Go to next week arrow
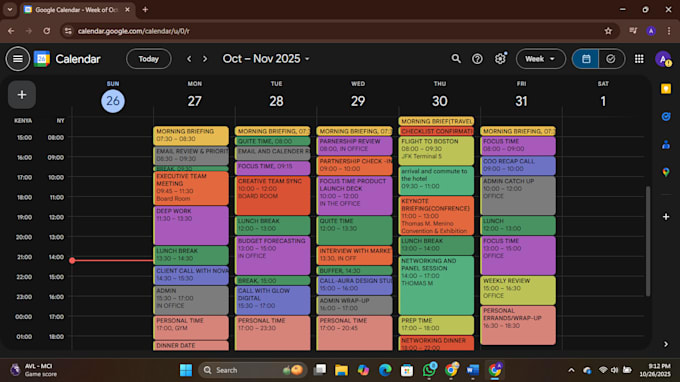Image resolution: width=680 pixels, height=382 pixels. coord(205,59)
